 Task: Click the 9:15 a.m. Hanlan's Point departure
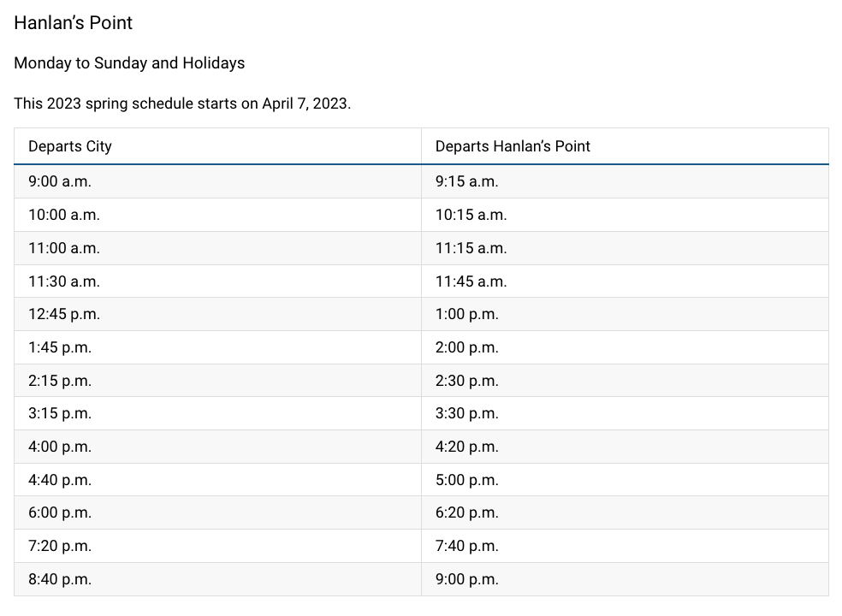coord(466,181)
